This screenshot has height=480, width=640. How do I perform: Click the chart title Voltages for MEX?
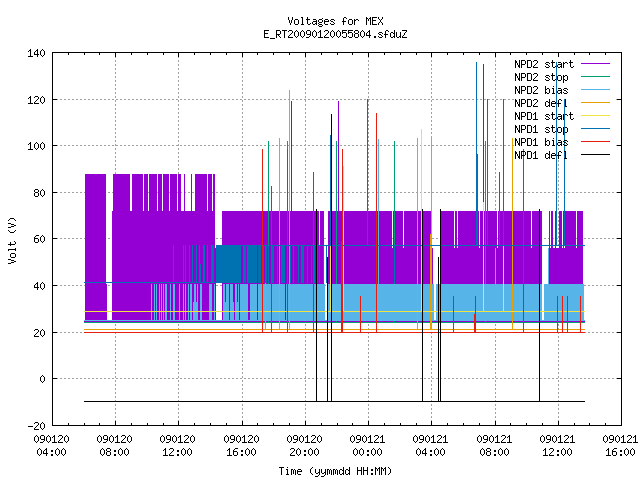point(335,21)
